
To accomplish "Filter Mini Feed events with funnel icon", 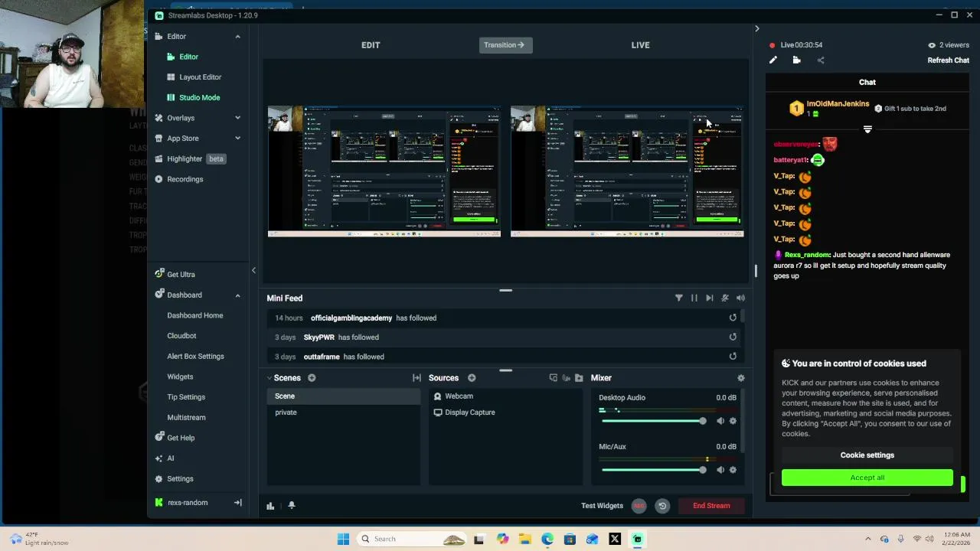I will click(x=678, y=298).
